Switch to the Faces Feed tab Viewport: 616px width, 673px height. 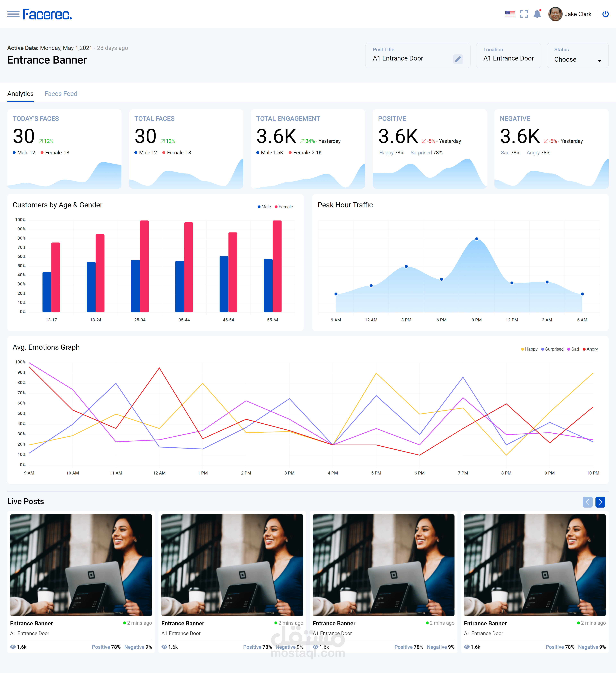pos(61,94)
